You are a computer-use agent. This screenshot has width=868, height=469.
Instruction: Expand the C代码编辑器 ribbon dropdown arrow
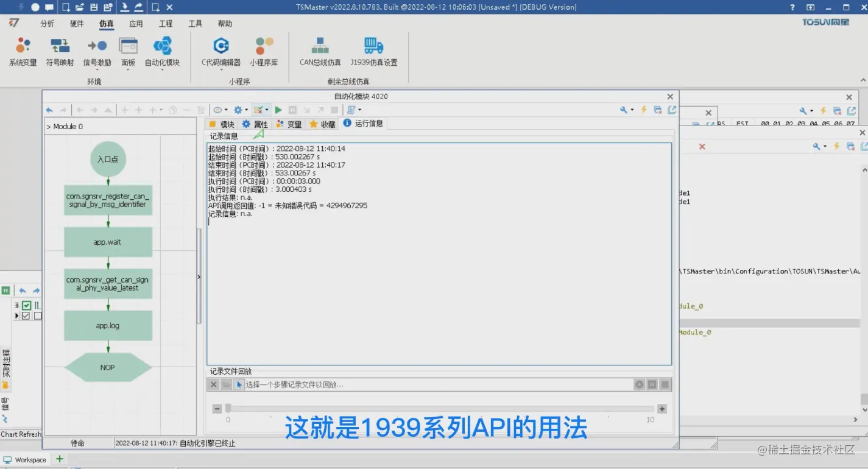[221, 69]
